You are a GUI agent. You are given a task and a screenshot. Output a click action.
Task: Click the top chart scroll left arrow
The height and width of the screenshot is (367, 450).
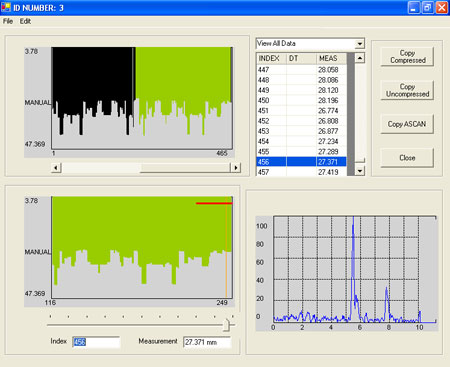[56, 167]
